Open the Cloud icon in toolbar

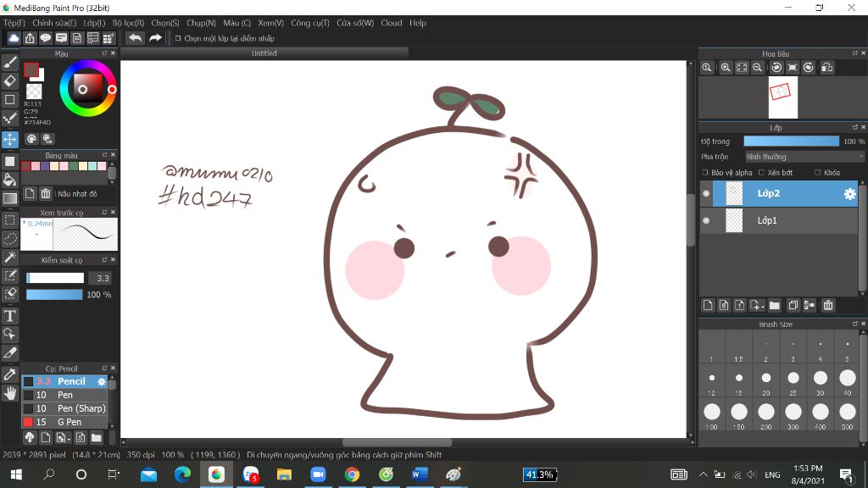[x=14, y=38]
